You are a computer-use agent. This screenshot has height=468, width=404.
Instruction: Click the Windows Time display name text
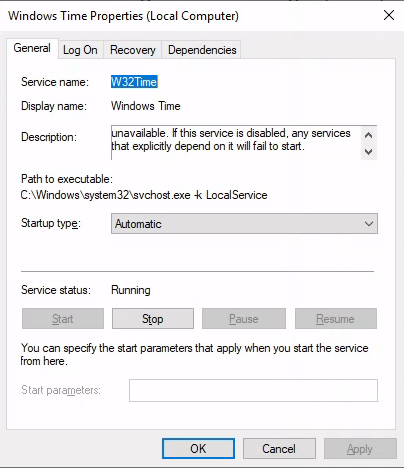146,106
